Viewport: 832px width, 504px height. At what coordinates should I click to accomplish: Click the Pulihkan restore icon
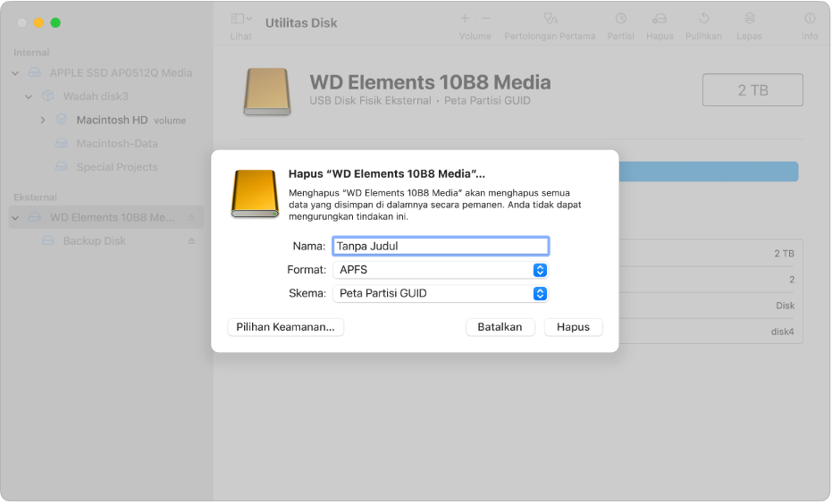[703, 19]
